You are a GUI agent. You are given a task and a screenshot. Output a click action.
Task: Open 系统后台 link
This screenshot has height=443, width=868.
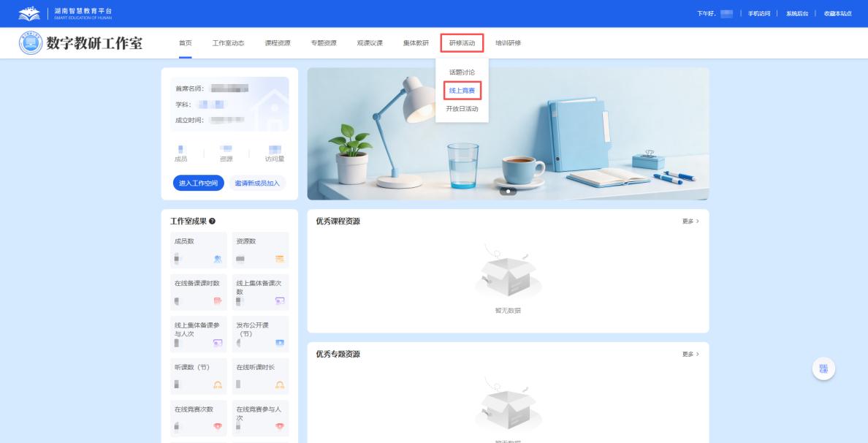[797, 13]
